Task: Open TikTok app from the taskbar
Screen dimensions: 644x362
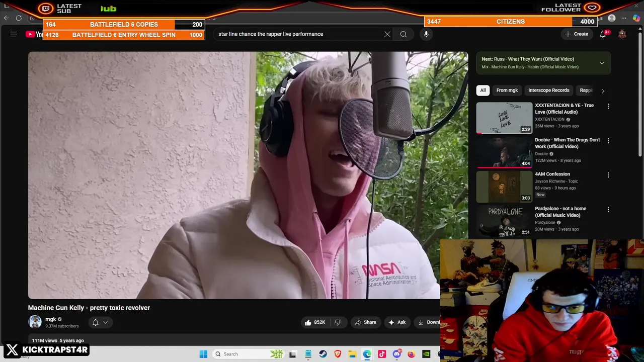Action: pos(382,354)
